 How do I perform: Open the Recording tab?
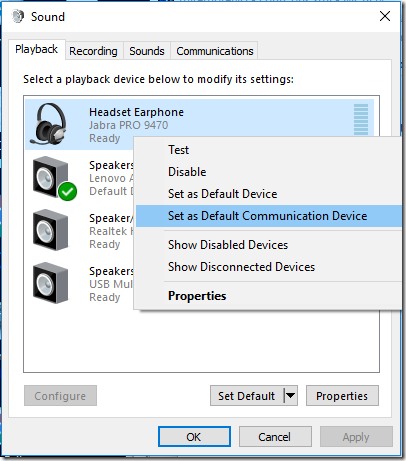point(93,51)
